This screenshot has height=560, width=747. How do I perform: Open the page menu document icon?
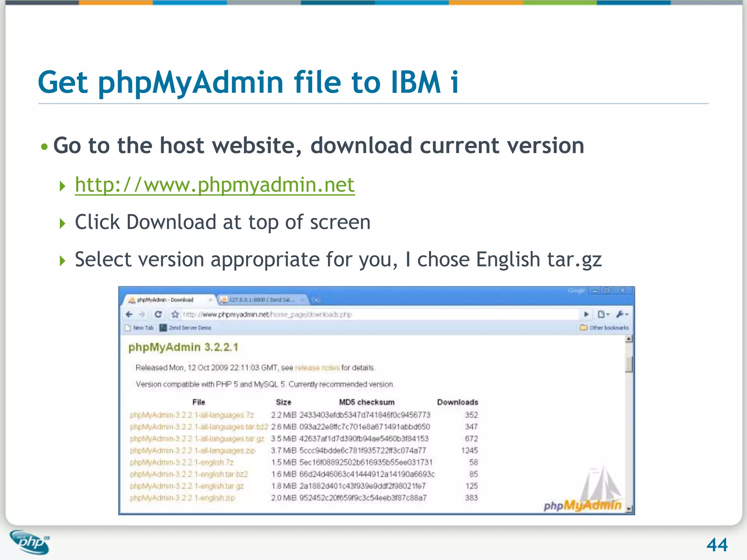(603, 314)
